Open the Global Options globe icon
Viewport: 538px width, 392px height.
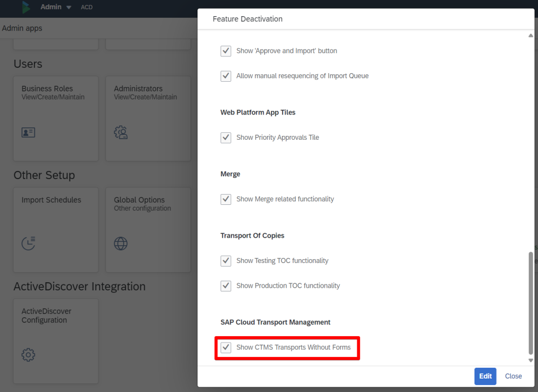tap(121, 243)
